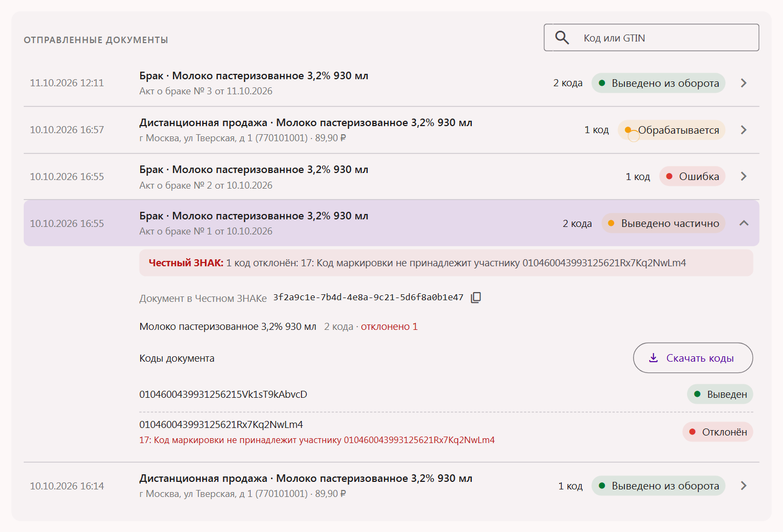783x532 pixels.
Task: Click the 'Коды документа' label
Action: click(177, 358)
